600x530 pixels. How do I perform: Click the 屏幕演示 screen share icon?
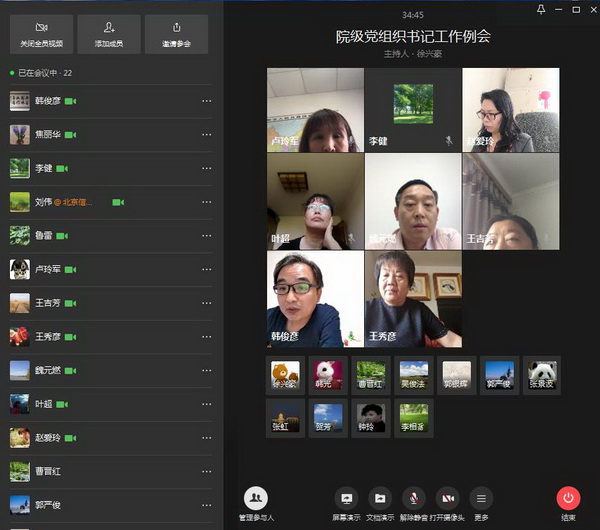[347, 498]
